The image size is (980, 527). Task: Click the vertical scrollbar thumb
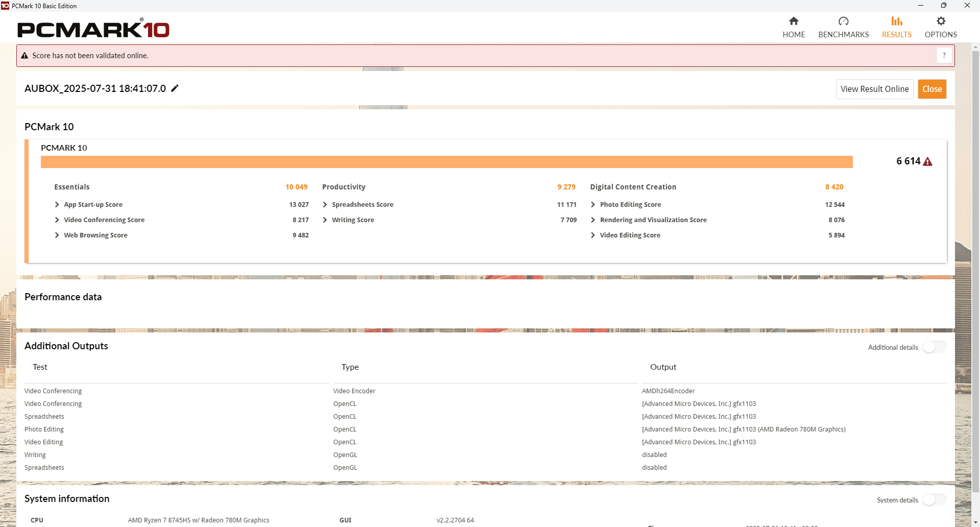tap(975, 271)
